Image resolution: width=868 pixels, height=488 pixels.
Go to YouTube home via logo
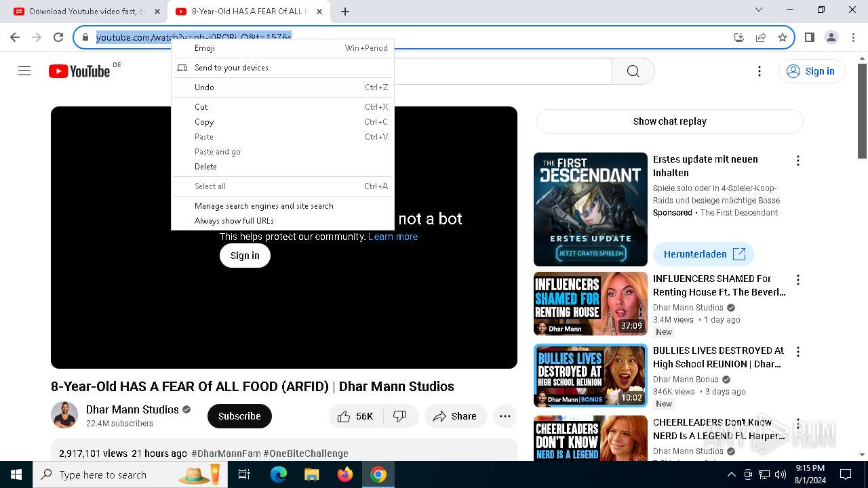[x=80, y=71]
